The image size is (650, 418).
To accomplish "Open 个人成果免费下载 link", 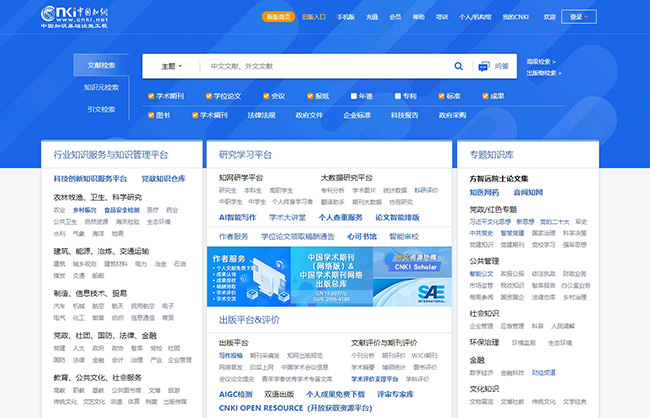I will (x=335, y=394).
